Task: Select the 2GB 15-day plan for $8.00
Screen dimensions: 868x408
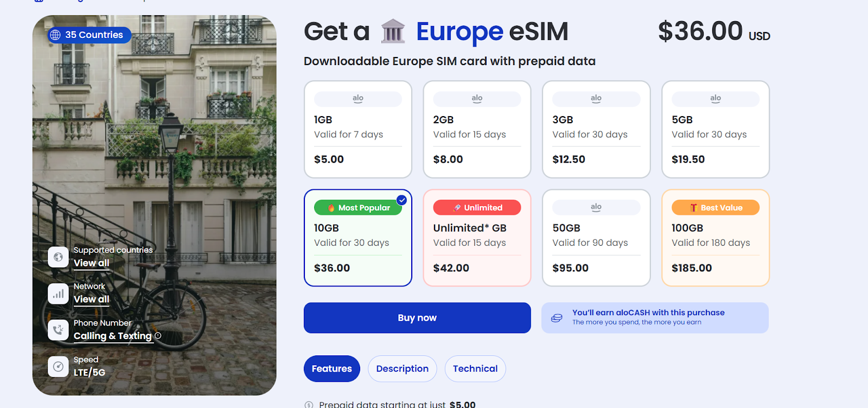Action: (x=477, y=129)
